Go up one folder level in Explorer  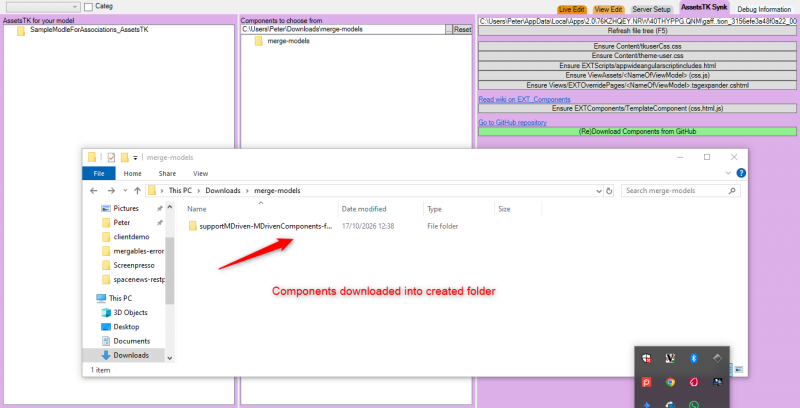coord(137,190)
